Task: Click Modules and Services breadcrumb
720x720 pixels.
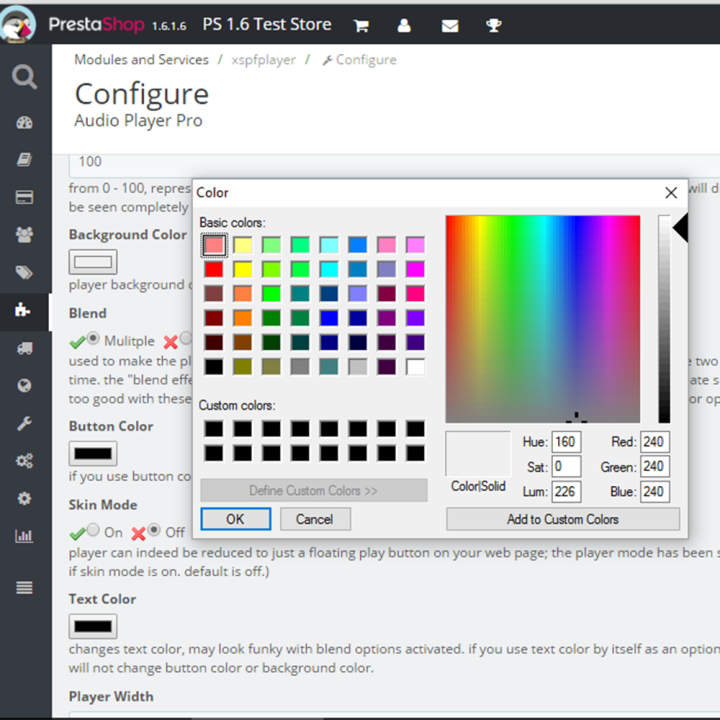Action: tap(141, 60)
